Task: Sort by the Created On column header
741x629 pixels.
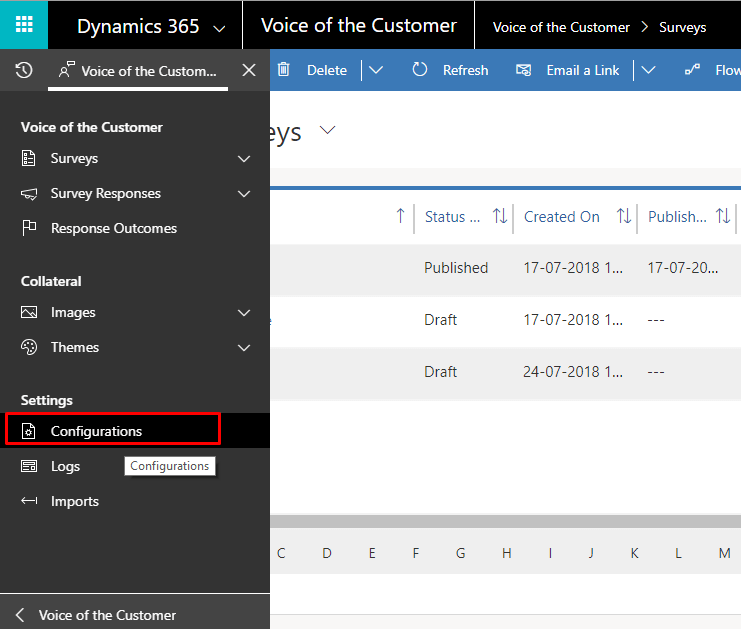Action: coord(561,216)
